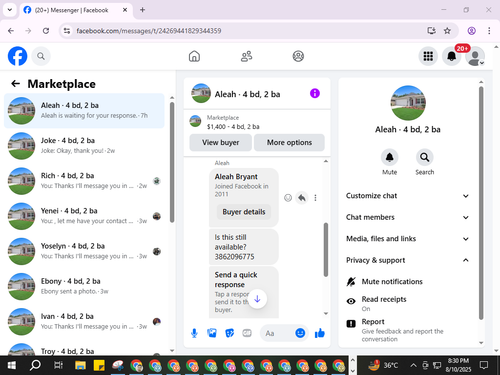
Task: Click the Search icon in the details panel
Action: pos(424,157)
